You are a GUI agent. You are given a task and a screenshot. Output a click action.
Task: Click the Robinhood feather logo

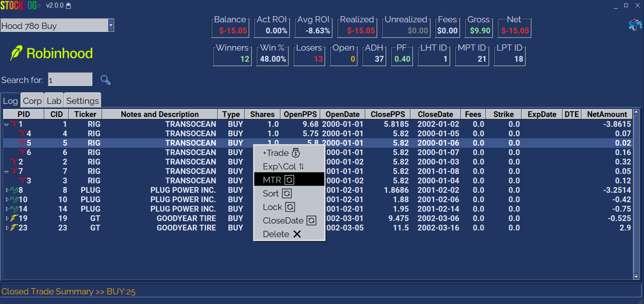click(16, 53)
